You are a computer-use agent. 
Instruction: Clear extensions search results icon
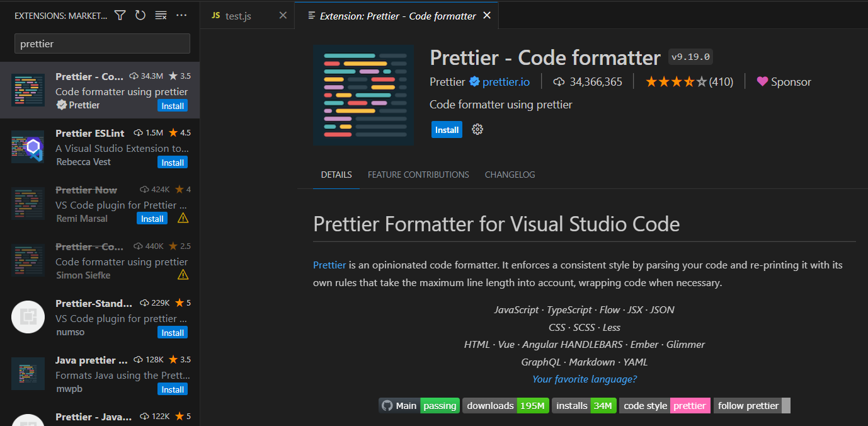click(x=161, y=15)
